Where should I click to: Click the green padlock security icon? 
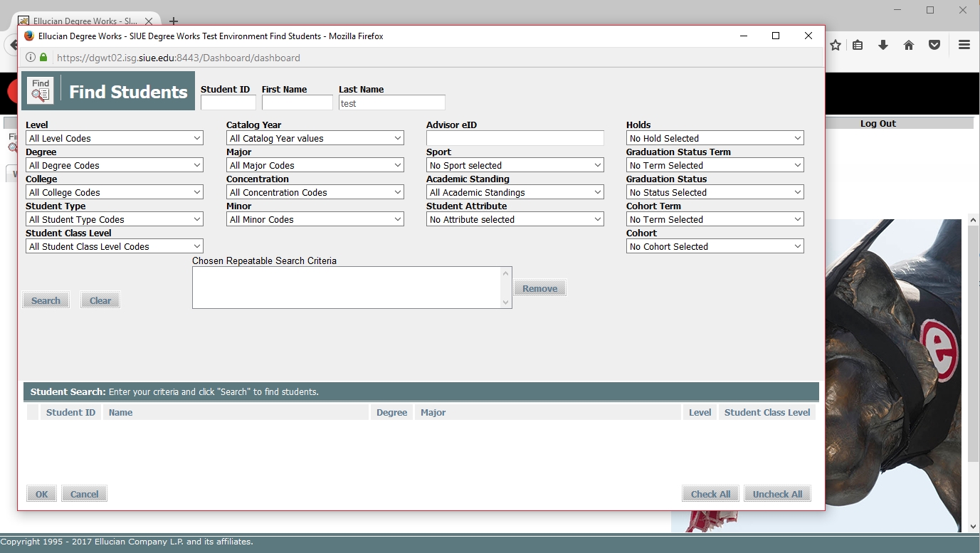tap(43, 58)
